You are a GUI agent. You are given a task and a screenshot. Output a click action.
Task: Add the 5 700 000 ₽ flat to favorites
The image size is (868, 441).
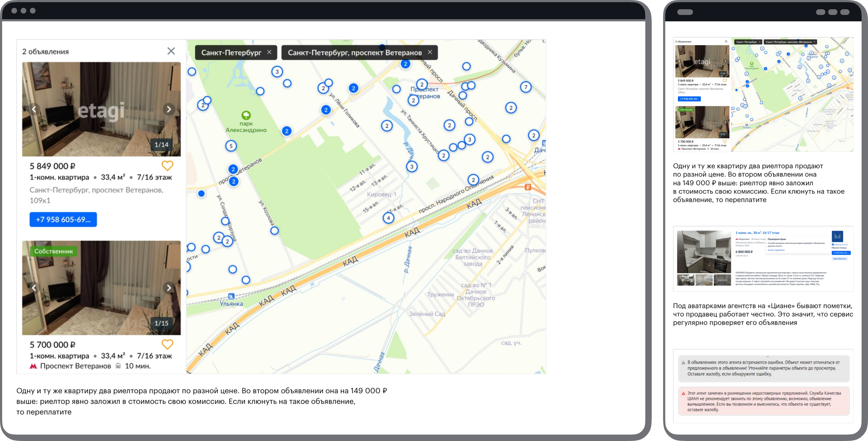[167, 344]
